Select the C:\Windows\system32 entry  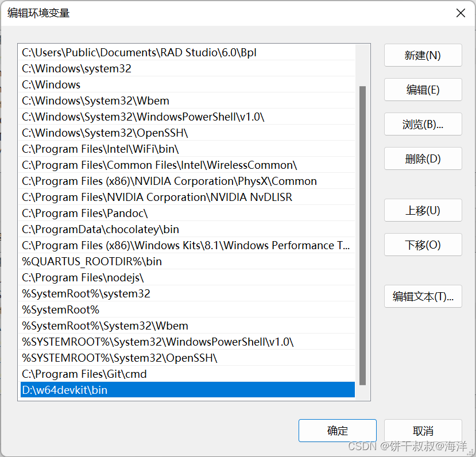188,68
